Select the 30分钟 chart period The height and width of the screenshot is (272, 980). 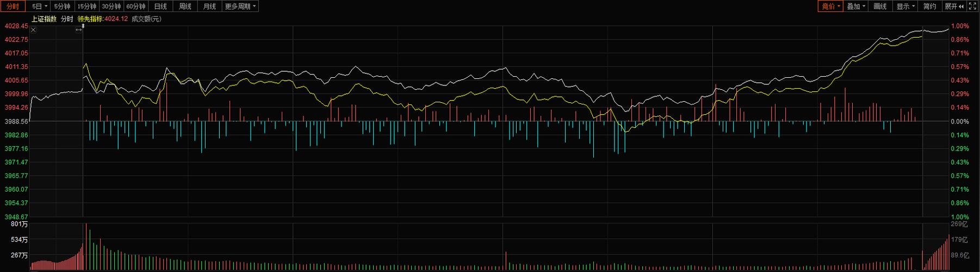111,7
